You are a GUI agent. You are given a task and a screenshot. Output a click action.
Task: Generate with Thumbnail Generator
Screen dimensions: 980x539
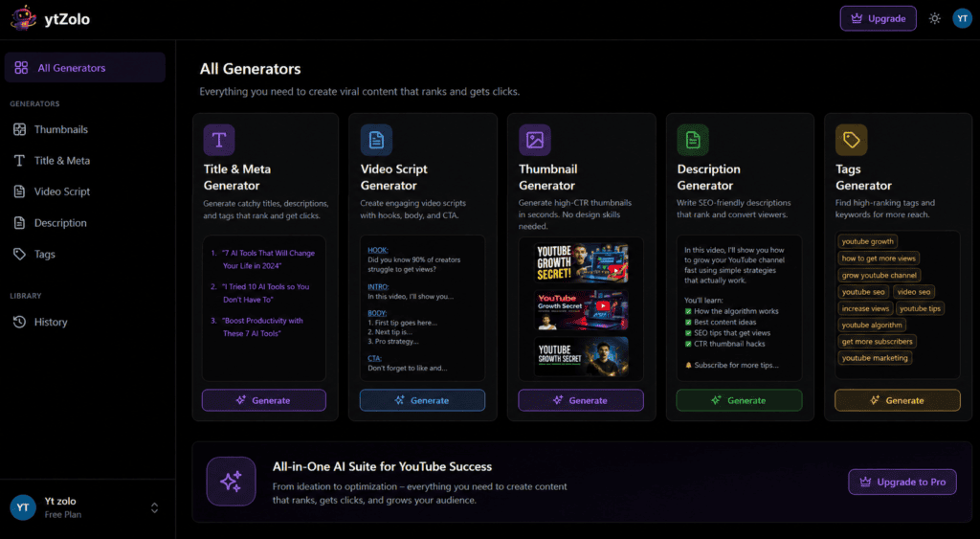click(x=581, y=400)
